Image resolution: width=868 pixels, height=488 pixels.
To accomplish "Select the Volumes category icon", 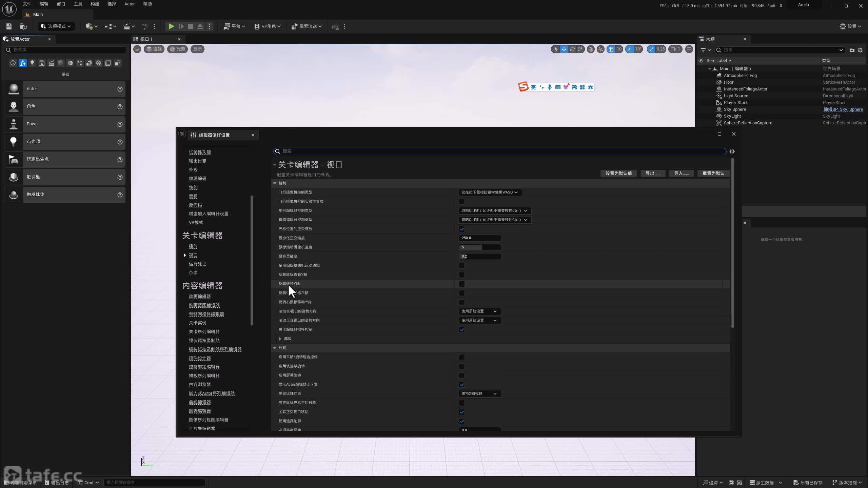I will coord(108,63).
